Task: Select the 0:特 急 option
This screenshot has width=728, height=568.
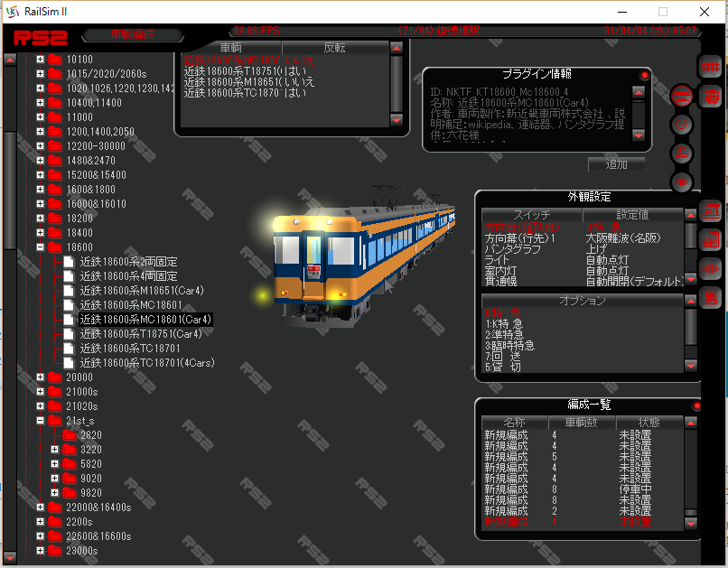Action: tap(503, 313)
